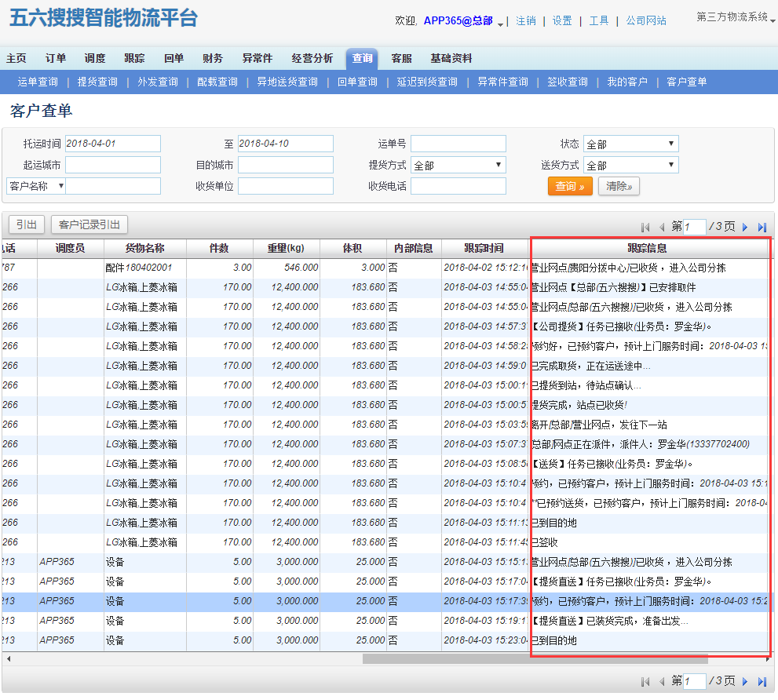Jump to last page using top pagination
Viewport: 778px width, 700px height.
pos(762,227)
